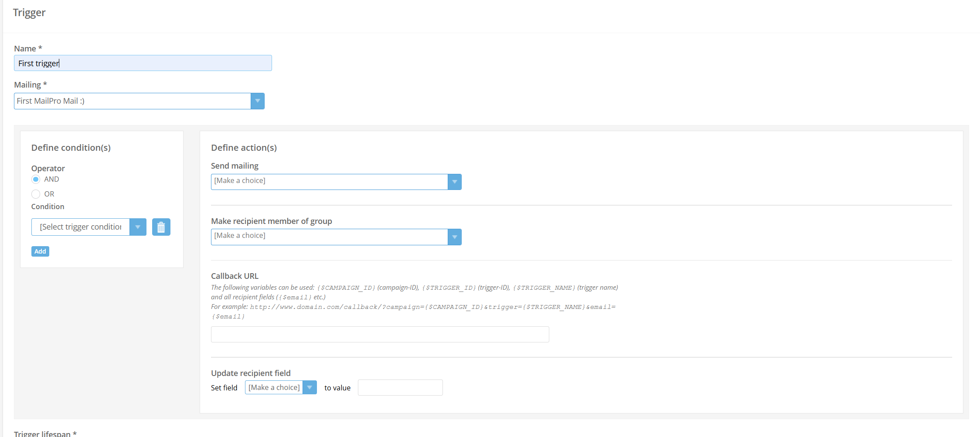Click the trigger condition dropdown arrow
The width and height of the screenshot is (980, 437).
coord(138,227)
